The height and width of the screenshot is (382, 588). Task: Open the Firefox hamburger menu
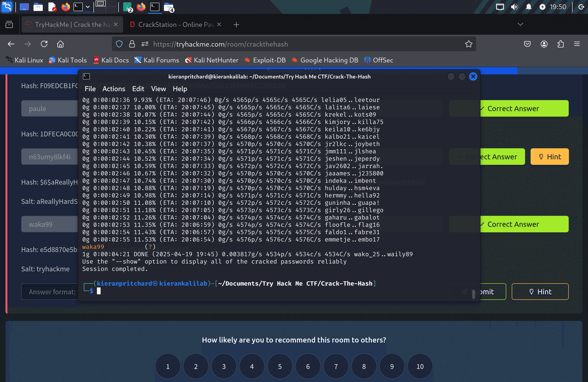coord(577,44)
